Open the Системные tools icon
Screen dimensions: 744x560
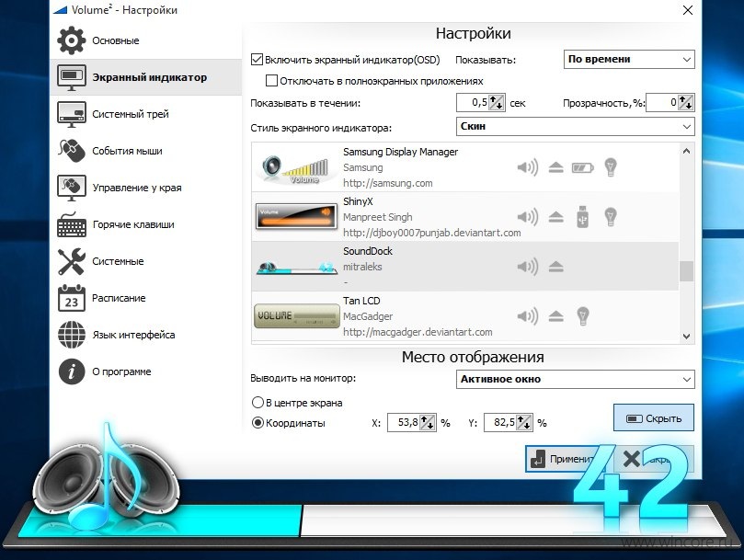71,261
